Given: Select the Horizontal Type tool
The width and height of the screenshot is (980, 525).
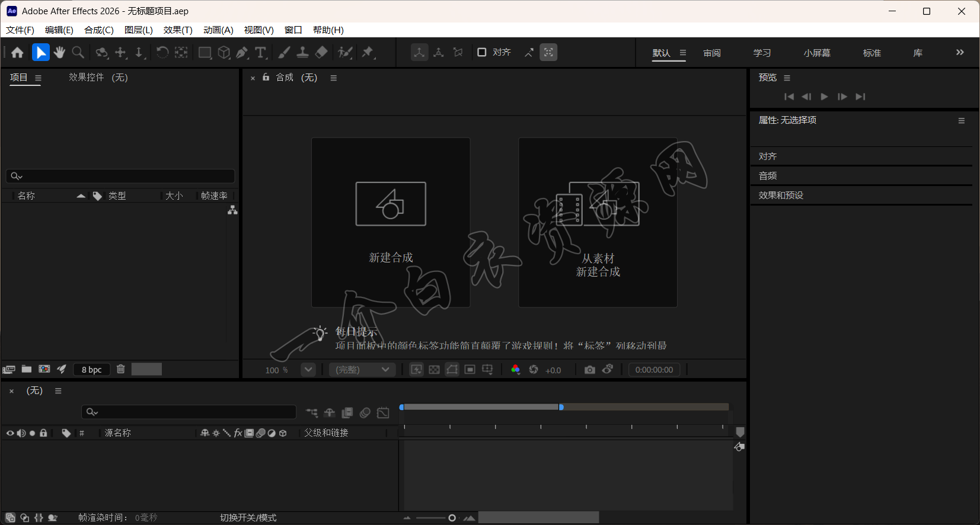Looking at the screenshot, I should click(x=260, y=53).
